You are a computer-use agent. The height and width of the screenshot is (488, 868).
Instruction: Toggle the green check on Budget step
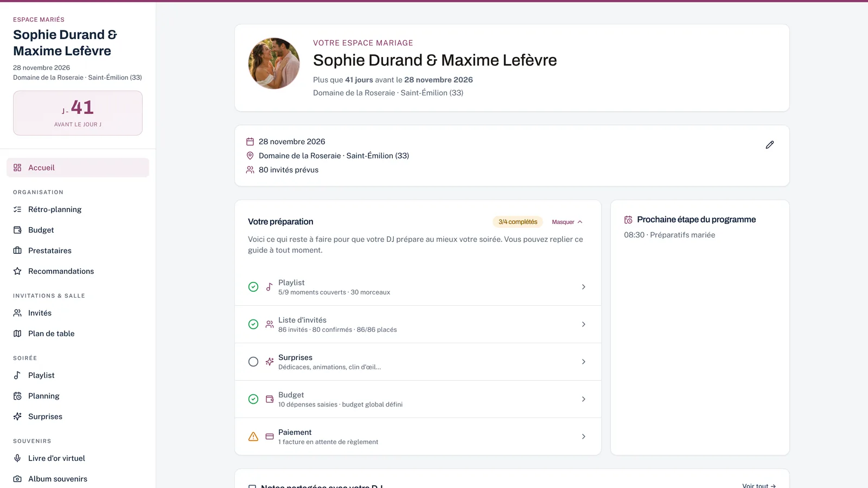(x=253, y=399)
